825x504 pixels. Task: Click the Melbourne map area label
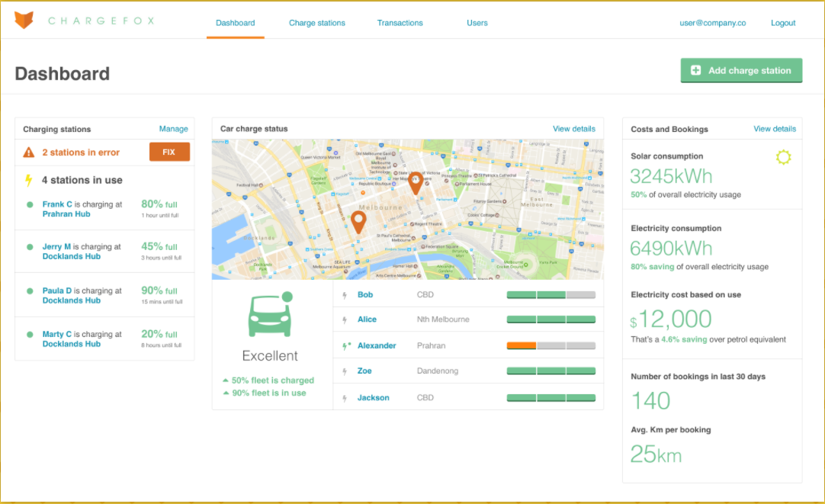pos(380,207)
